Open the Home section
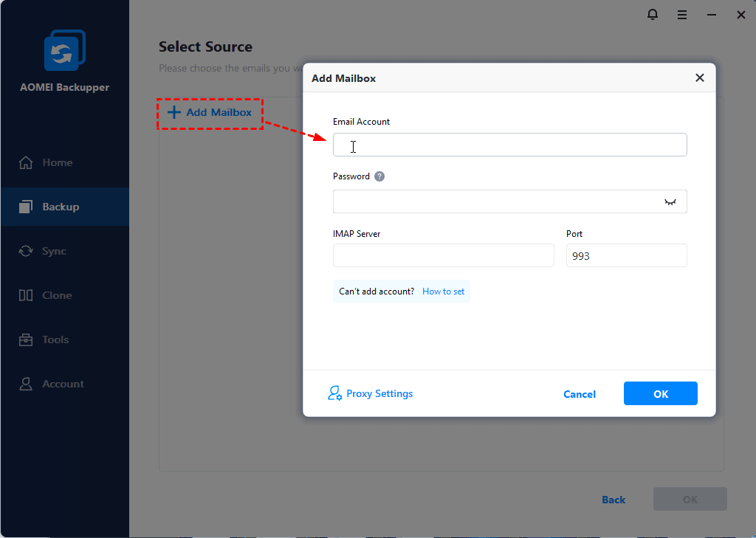 click(57, 162)
